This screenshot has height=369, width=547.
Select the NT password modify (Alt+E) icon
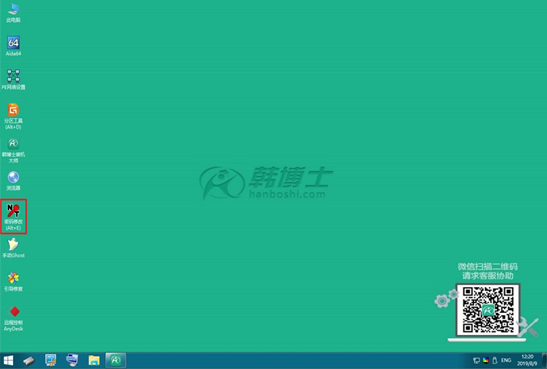click(x=13, y=217)
